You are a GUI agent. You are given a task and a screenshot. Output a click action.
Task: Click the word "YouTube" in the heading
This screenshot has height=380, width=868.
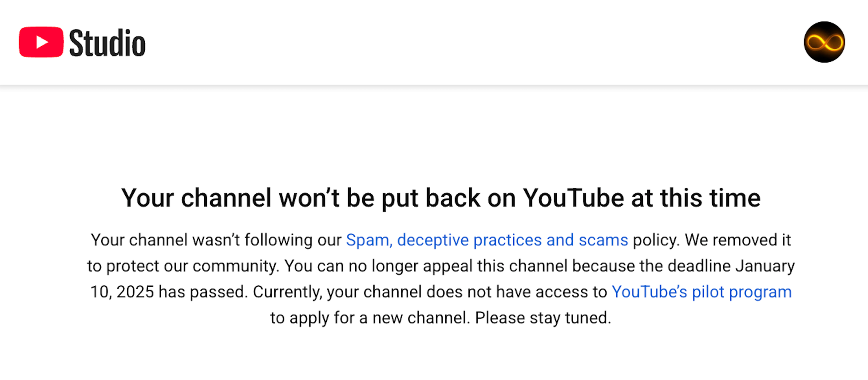pos(573,198)
